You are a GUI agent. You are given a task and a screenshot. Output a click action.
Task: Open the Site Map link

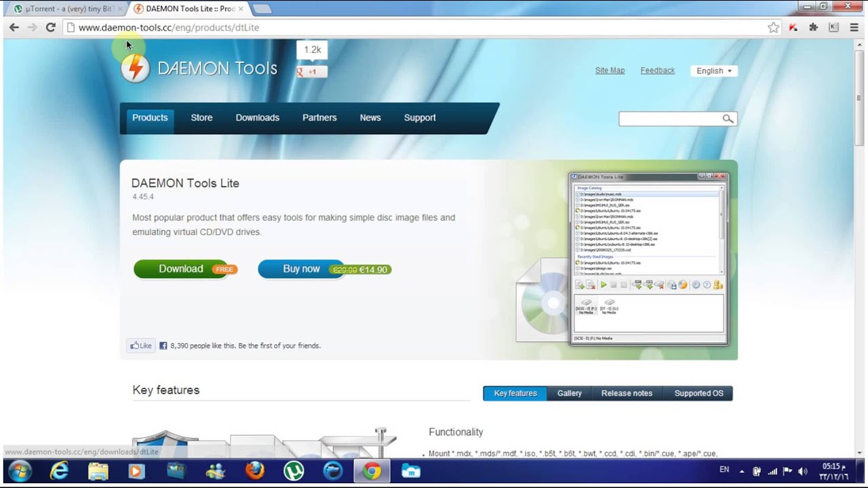[610, 70]
